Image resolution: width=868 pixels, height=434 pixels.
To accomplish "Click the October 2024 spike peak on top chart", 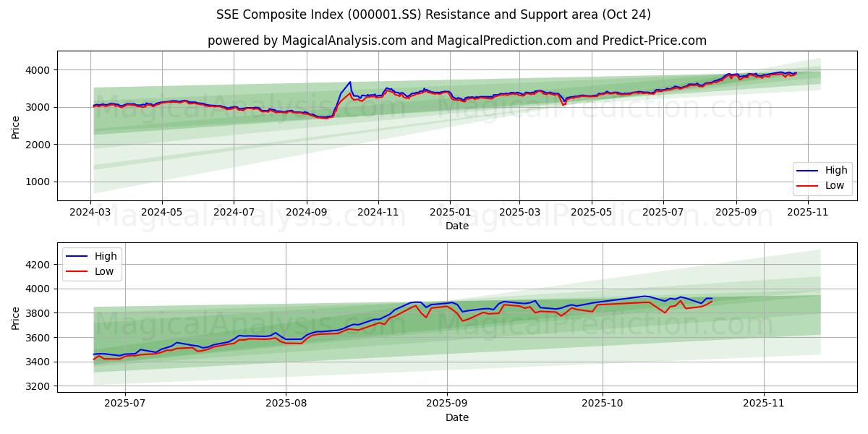I will (350, 82).
